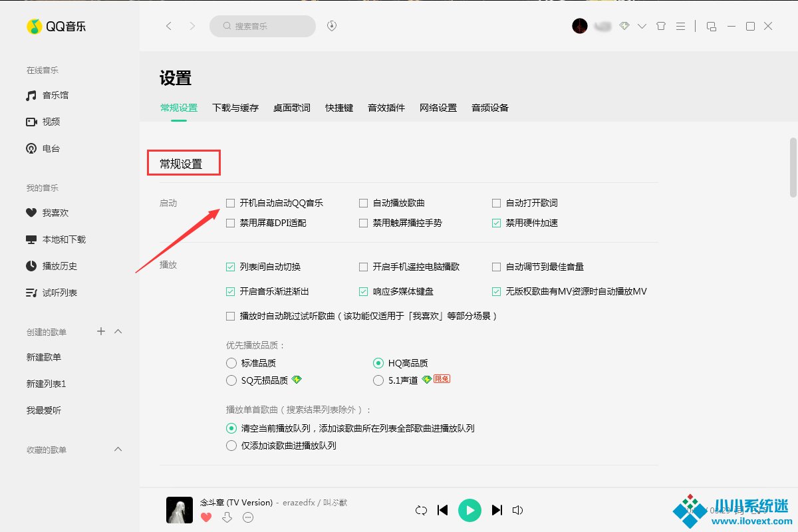Expand the account dropdown arrow in title bar
This screenshot has height=532, width=798.
point(642,26)
